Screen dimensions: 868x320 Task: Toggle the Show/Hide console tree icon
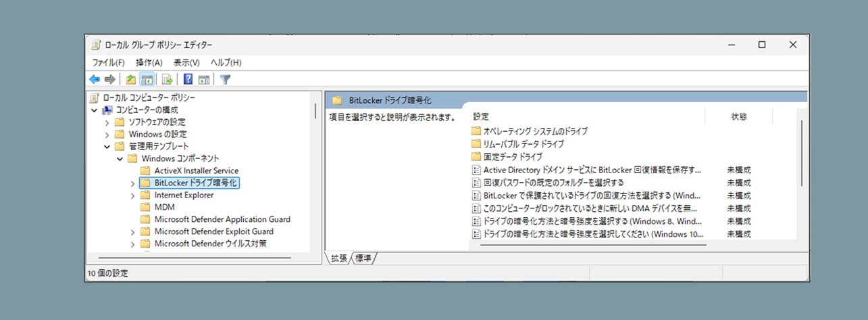click(147, 79)
